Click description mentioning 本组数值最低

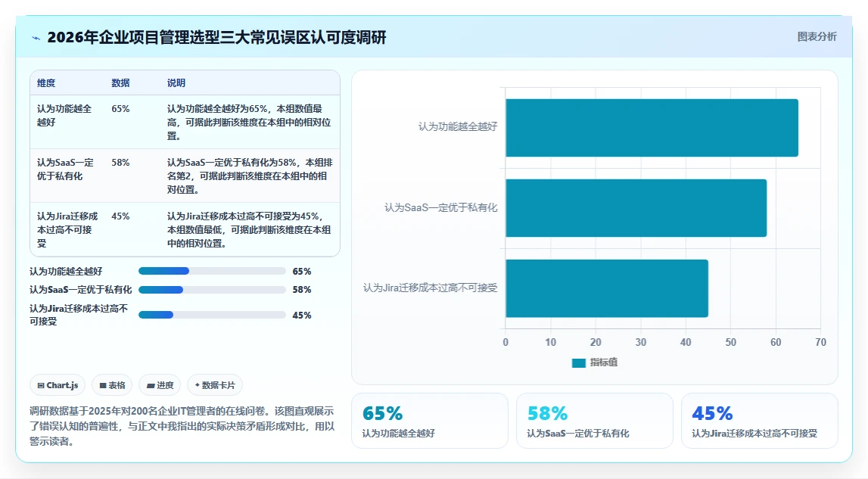[x=249, y=229]
